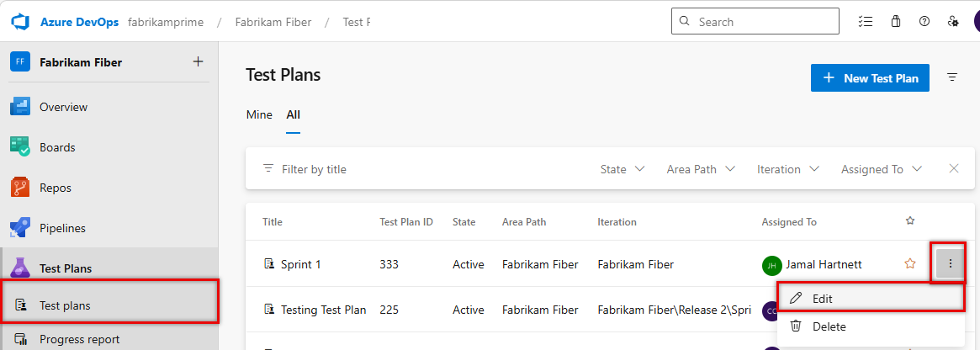The width and height of the screenshot is (980, 350).
Task: Expand the Assigned To filter dropdown
Action: click(882, 169)
